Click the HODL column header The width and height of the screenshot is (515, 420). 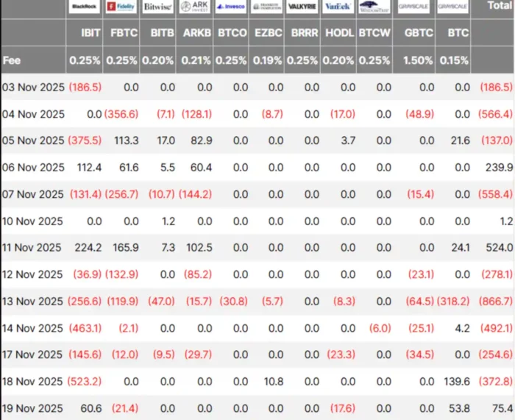pos(338,34)
